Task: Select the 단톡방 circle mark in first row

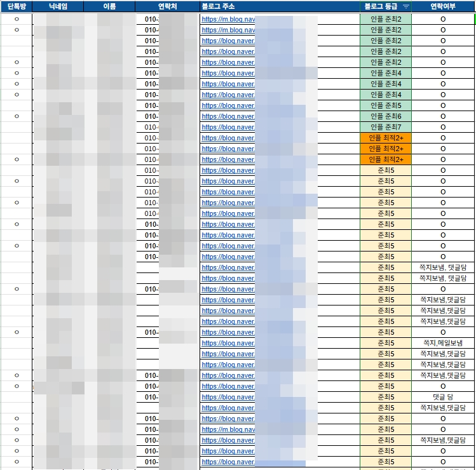Action: [x=17, y=19]
